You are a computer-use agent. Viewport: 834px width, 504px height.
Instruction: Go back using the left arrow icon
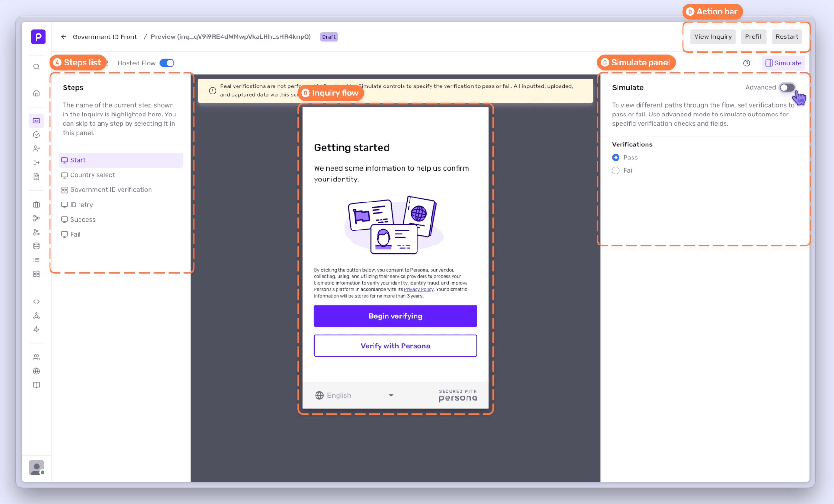pyautogui.click(x=64, y=37)
